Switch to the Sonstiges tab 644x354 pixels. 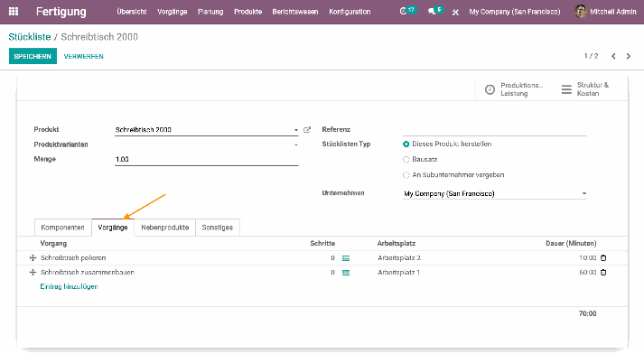pos(218,228)
